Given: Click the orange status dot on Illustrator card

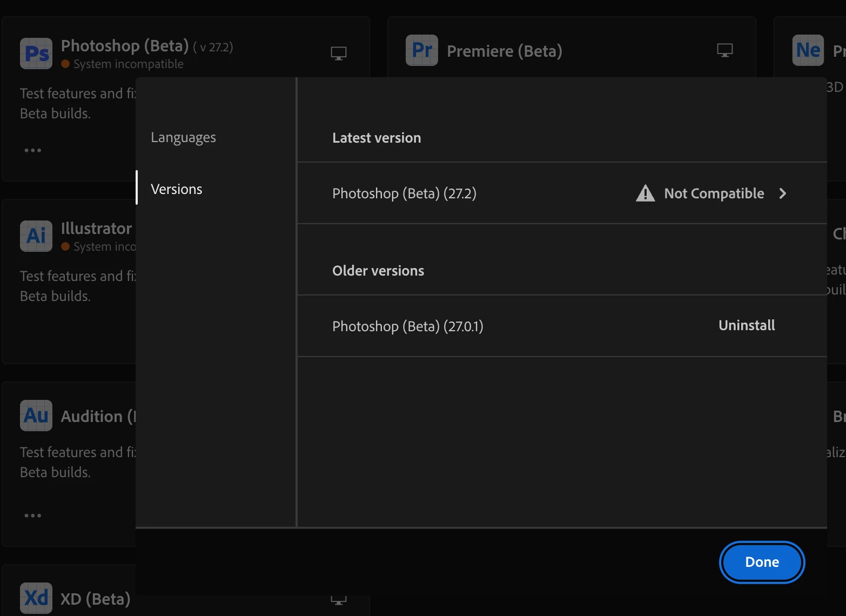Looking at the screenshot, I should 65,246.
